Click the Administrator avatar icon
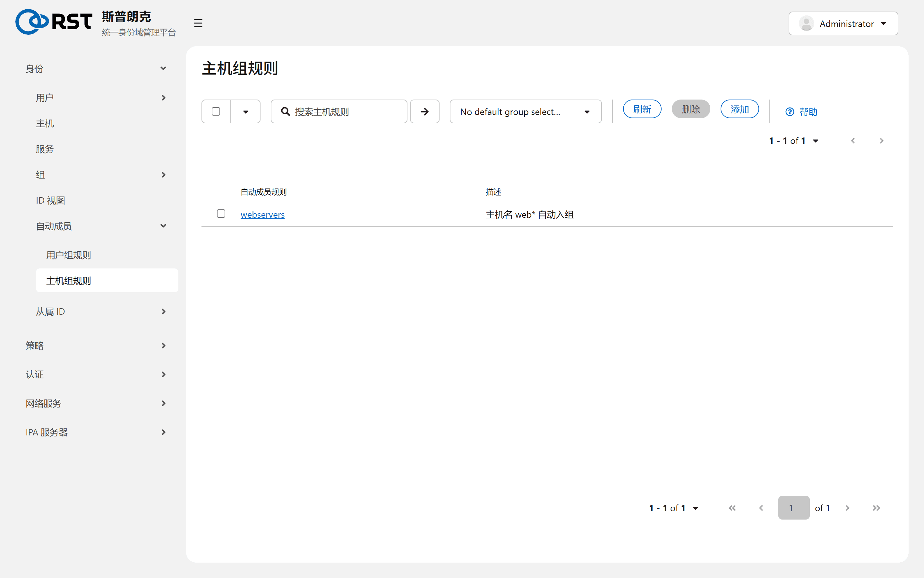924x578 pixels. tap(806, 24)
